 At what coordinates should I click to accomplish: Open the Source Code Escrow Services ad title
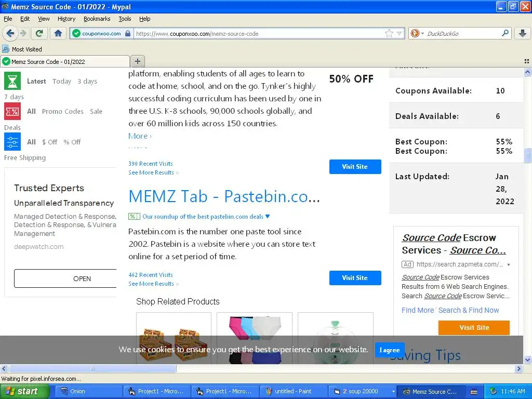(454, 244)
